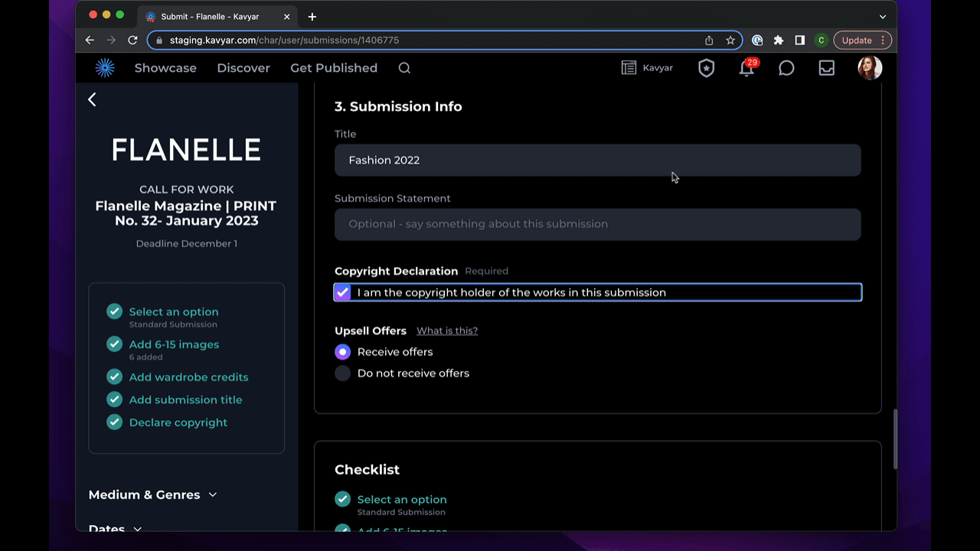The width and height of the screenshot is (980, 551).
Task: Open the notifications bell
Action: 746,68
